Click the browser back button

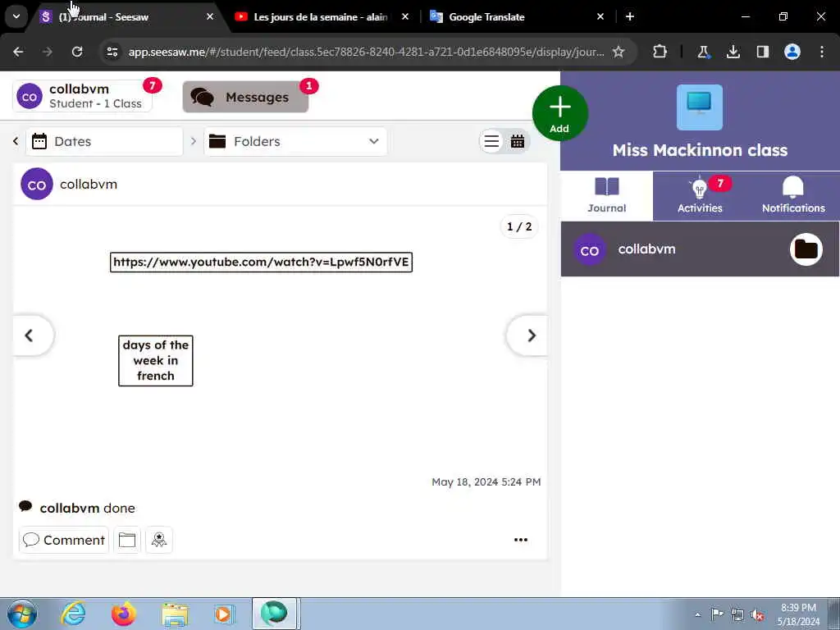[x=18, y=52]
